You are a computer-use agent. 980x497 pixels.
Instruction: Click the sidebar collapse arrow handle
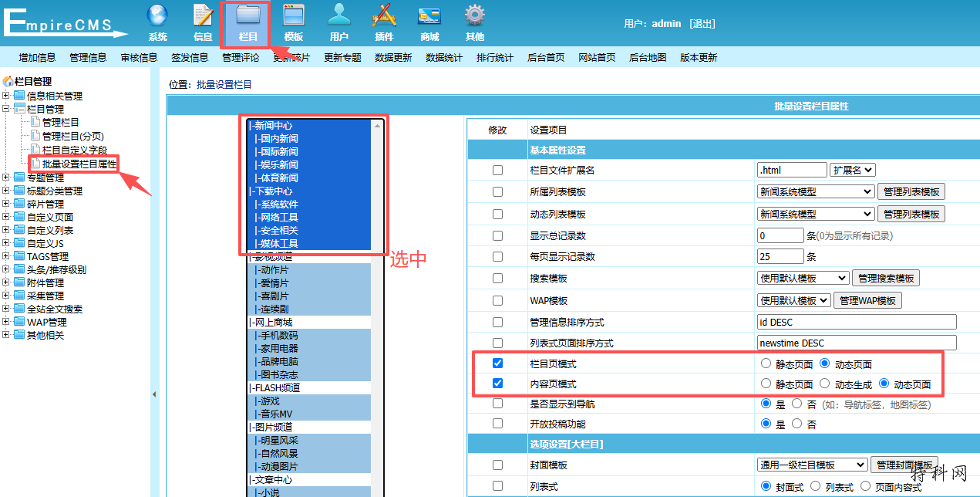pos(153,394)
